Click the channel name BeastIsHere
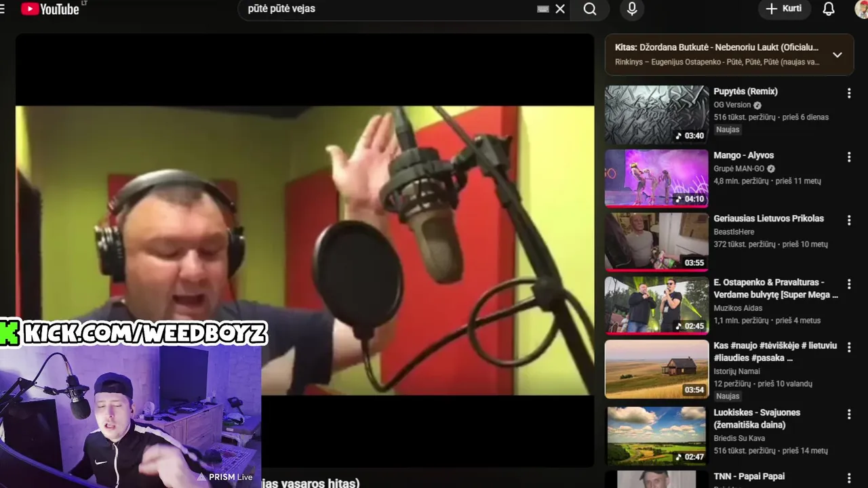Viewport: 868px width, 488px height. pyautogui.click(x=734, y=232)
